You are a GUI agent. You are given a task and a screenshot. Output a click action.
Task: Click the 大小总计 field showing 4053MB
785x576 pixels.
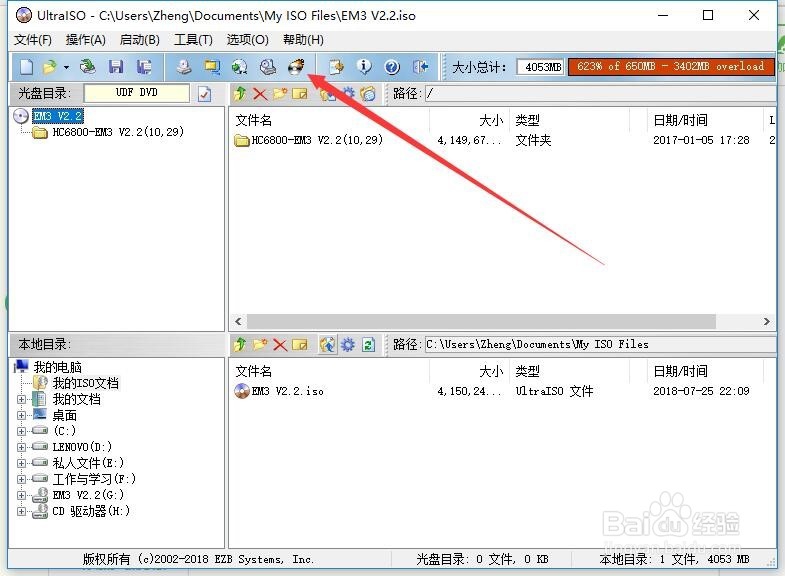[x=540, y=67]
